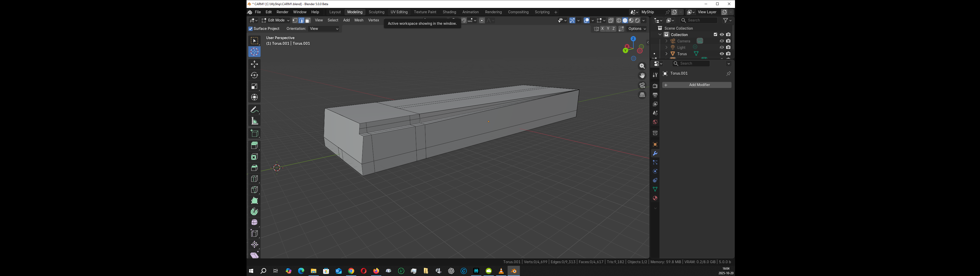Switch to the Sculpting workspace tab
The width and height of the screenshot is (980, 276).
tap(377, 12)
